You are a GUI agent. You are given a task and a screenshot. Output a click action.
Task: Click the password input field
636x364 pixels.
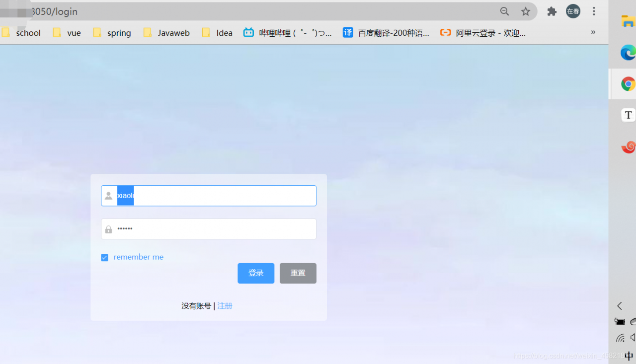point(209,229)
